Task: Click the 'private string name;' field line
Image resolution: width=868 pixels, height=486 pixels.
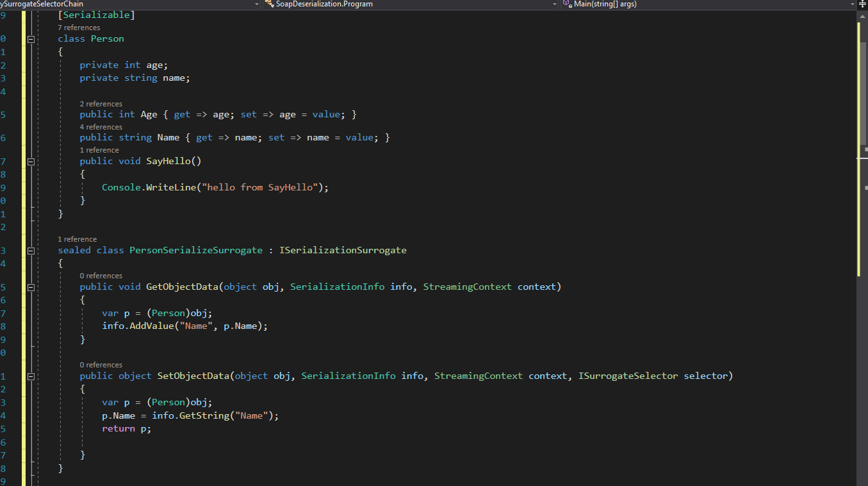Action: pyautogui.click(x=135, y=78)
